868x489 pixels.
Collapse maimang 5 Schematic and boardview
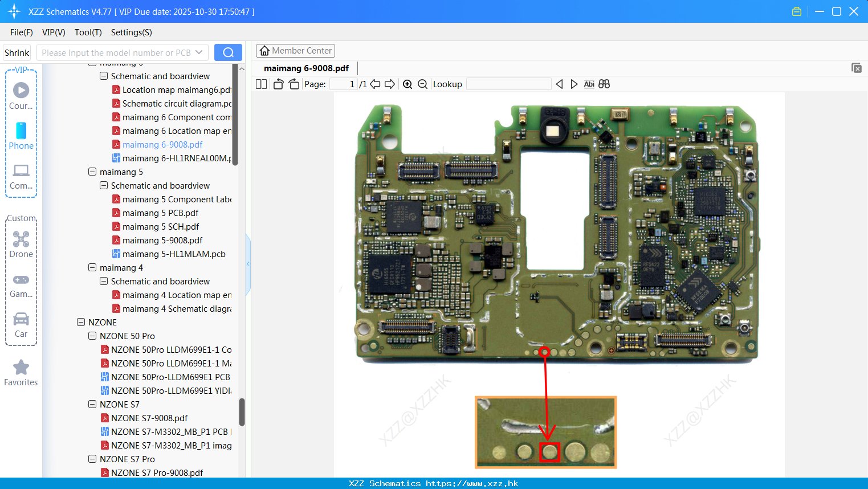click(104, 185)
